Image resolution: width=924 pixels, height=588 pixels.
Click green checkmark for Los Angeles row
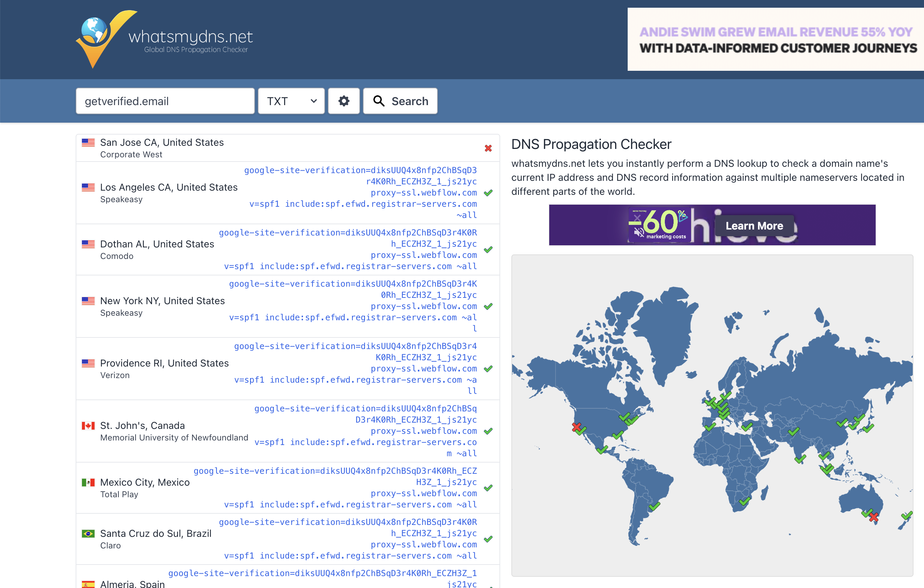488,193
